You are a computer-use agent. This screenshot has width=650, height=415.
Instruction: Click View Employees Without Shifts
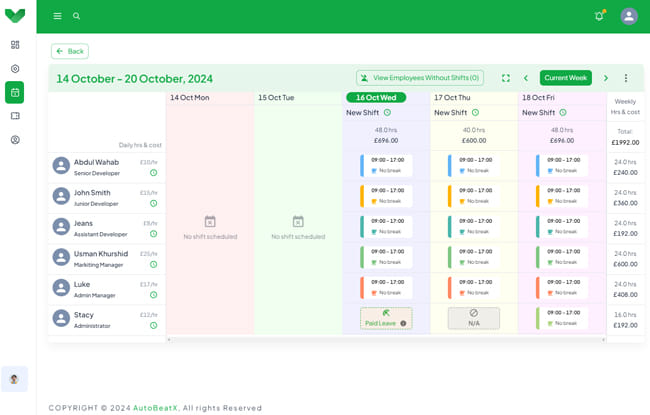coord(419,78)
